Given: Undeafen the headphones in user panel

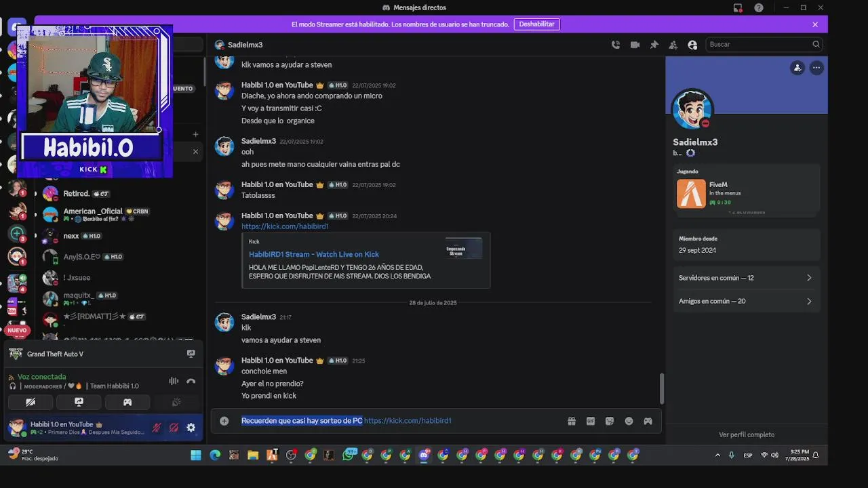Looking at the screenshot, I should [174, 428].
